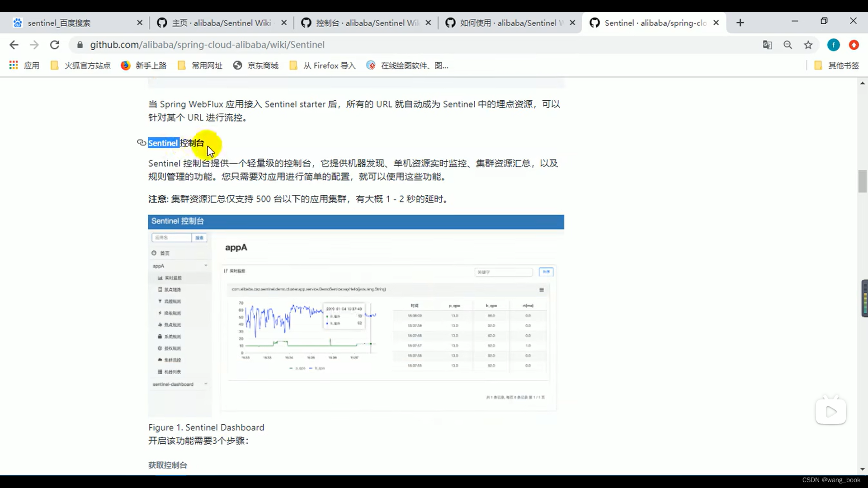The image size is (868, 488).
Task: Click the 获取控制台 subheading
Action: (168, 465)
